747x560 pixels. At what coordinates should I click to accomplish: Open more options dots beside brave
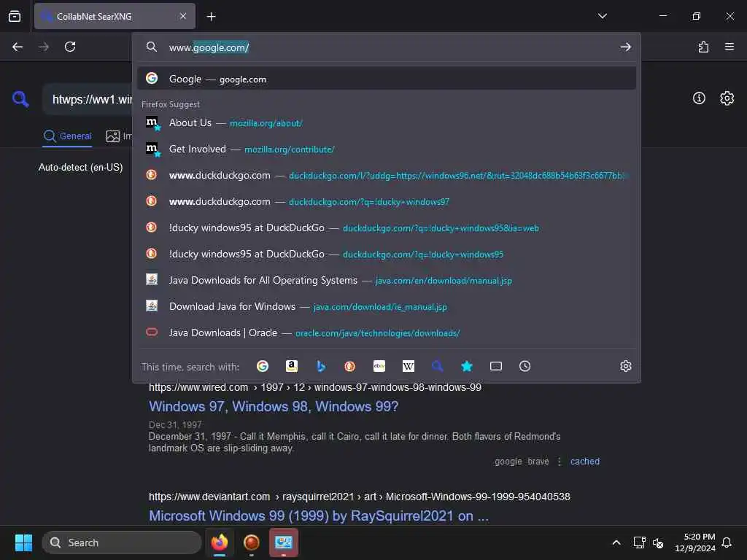coord(560,462)
